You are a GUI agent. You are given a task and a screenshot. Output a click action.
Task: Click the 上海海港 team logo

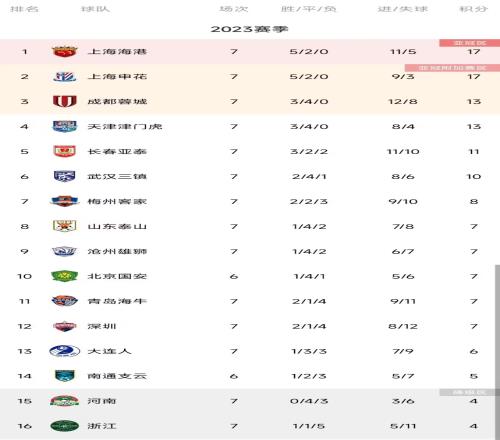(x=65, y=52)
